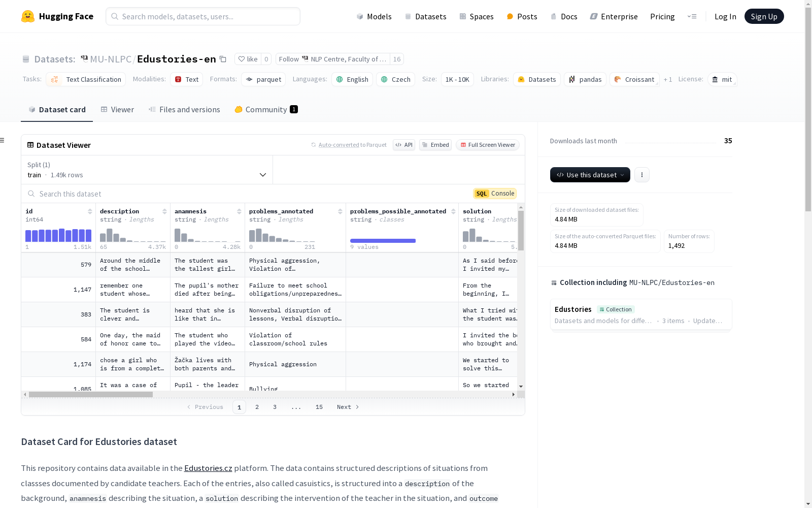Click the id column histogram bars

[x=58, y=235]
